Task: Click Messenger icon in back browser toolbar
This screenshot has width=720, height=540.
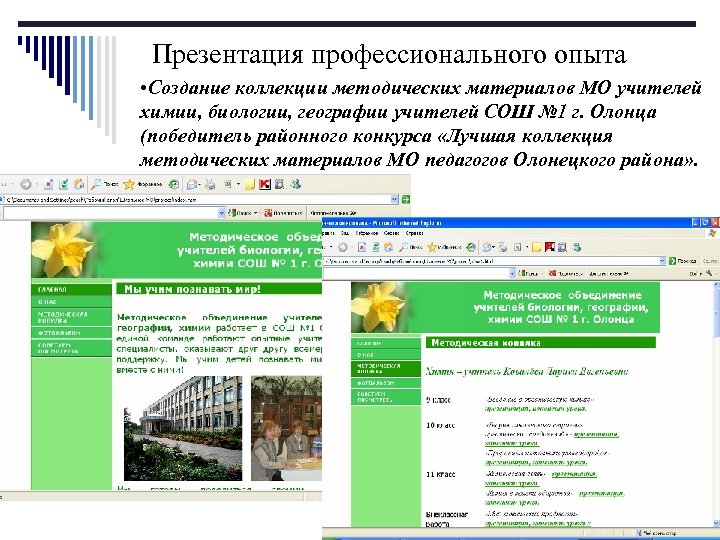Action: [x=296, y=185]
